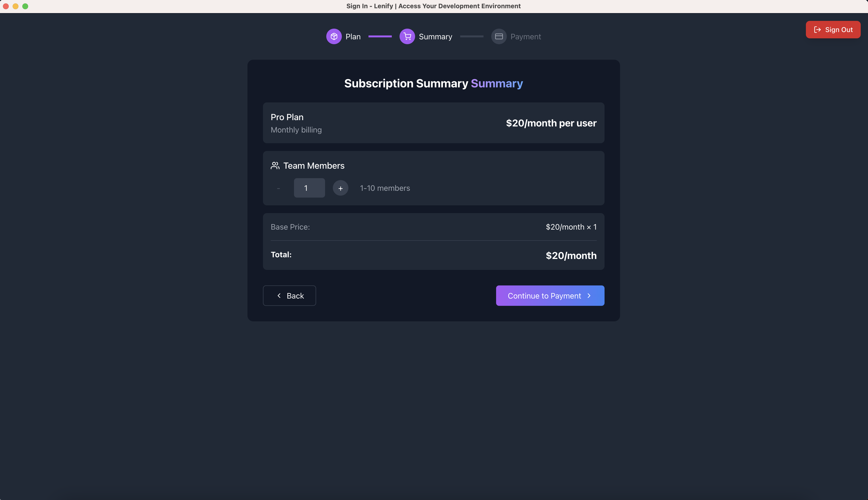Image resolution: width=868 pixels, height=500 pixels.
Task: Click the plus icon to add a team member
Action: point(340,188)
